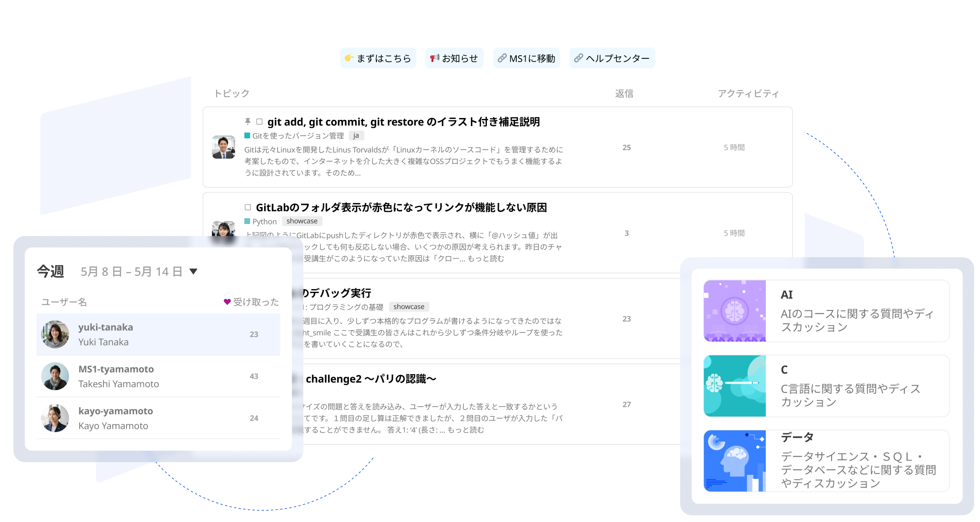Screen dimensions: 980x522
Task: Sort the list by the トピック column header
Action: tap(232, 94)
